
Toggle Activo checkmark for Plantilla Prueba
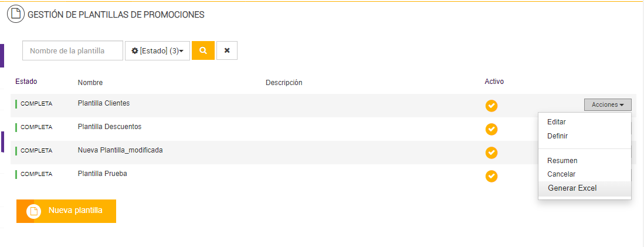492,176
